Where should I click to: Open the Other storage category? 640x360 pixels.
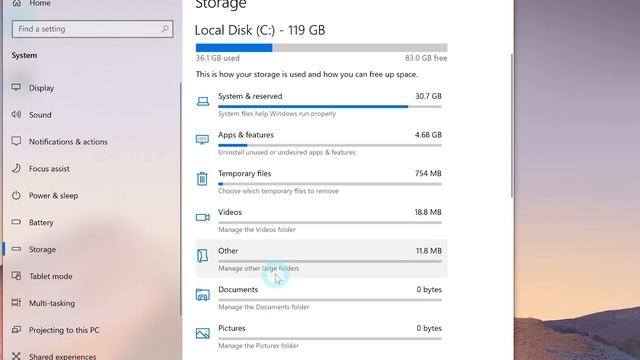322,258
